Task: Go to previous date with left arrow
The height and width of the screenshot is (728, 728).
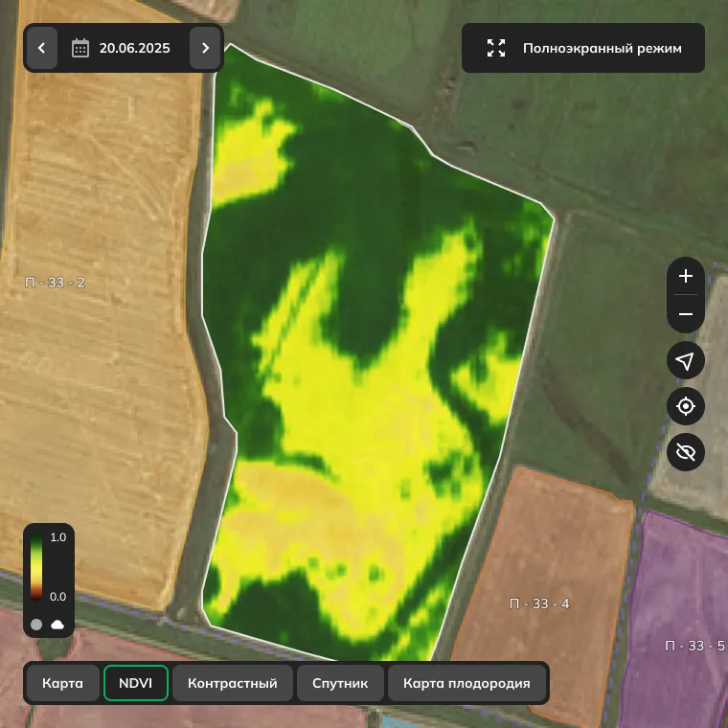Action: coord(42,48)
